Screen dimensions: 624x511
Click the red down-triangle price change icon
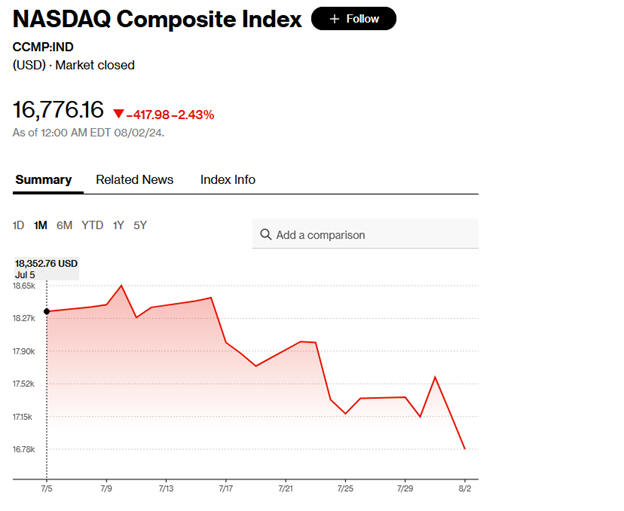pos(118,114)
